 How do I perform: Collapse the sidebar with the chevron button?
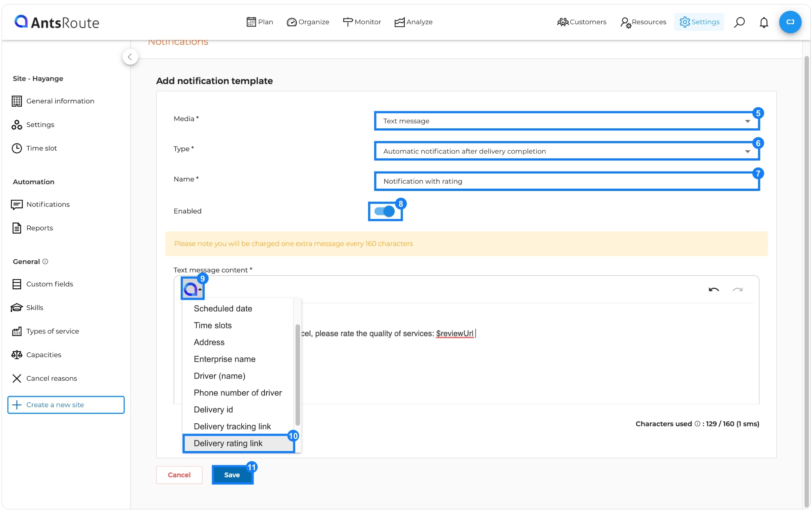[x=130, y=57]
